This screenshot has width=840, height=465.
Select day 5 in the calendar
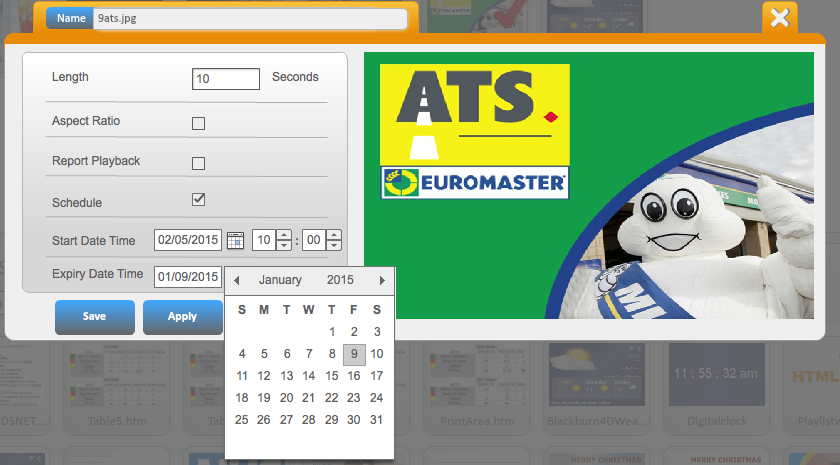point(264,355)
